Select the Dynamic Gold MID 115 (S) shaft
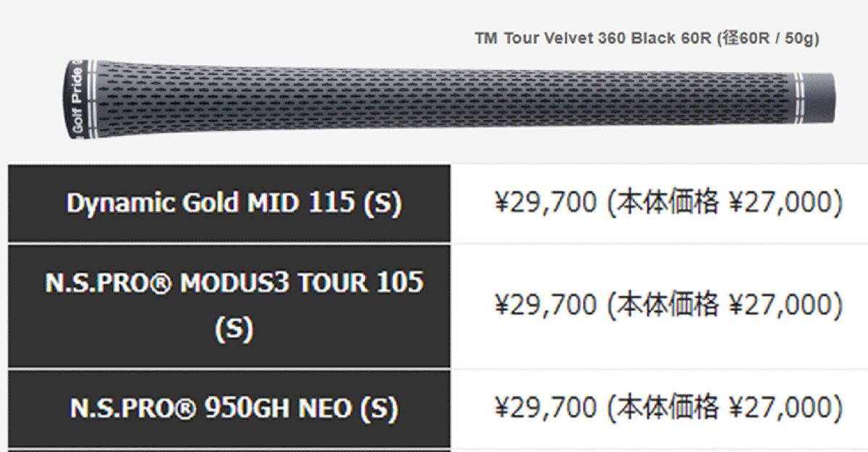This screenshot has height=452, width=868. coord(233,204)
